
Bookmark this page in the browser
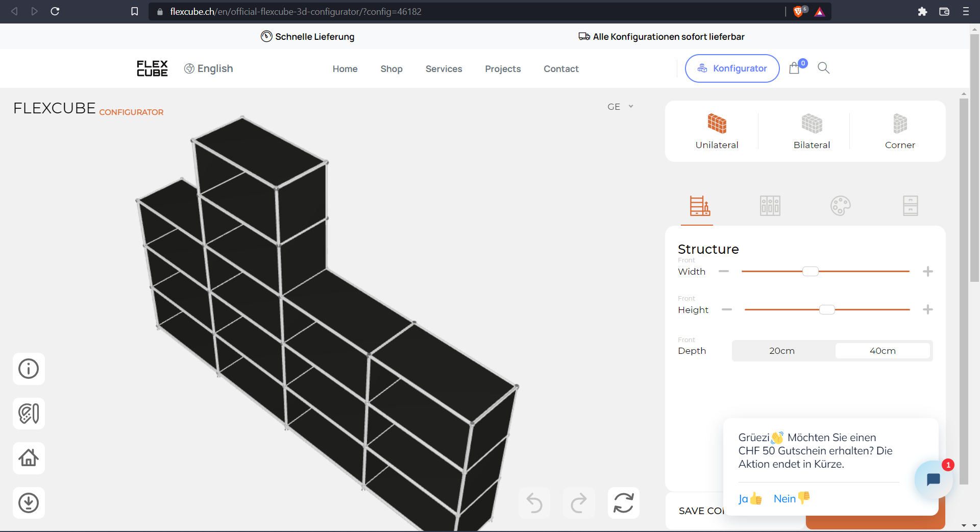[134, 11]
